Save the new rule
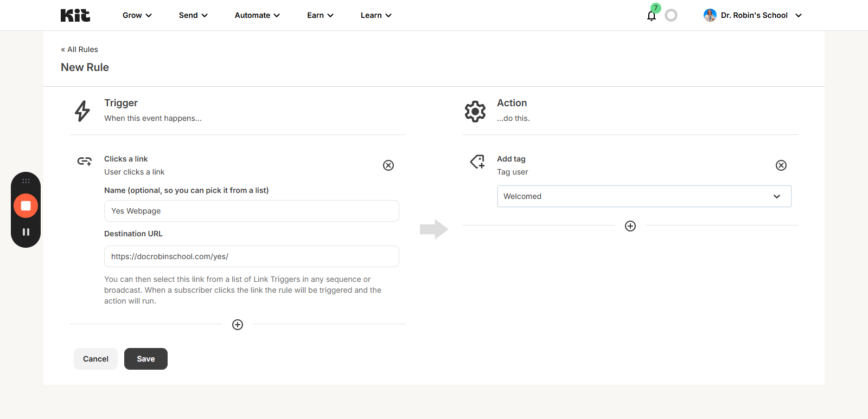868x419 pixels. [x=146, y=359]
